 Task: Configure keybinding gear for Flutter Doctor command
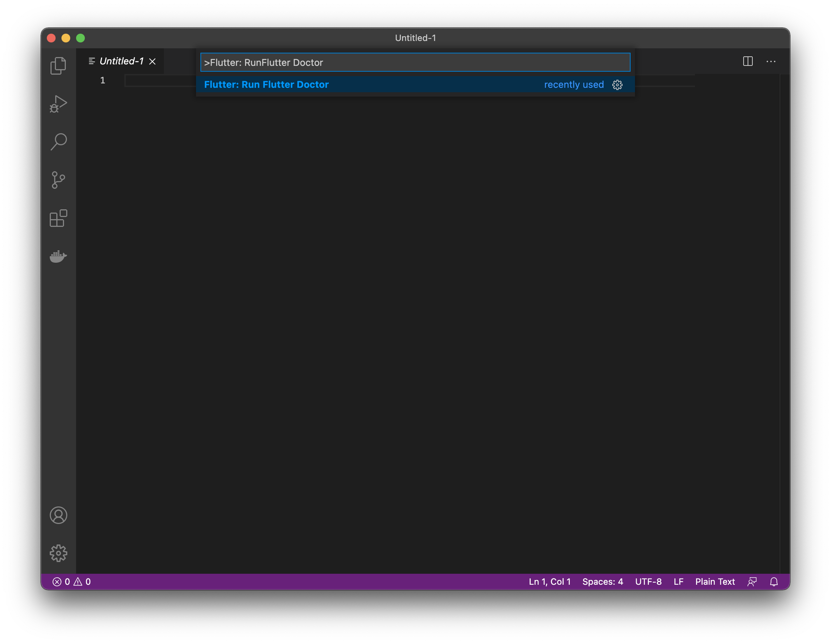point(617,85)
